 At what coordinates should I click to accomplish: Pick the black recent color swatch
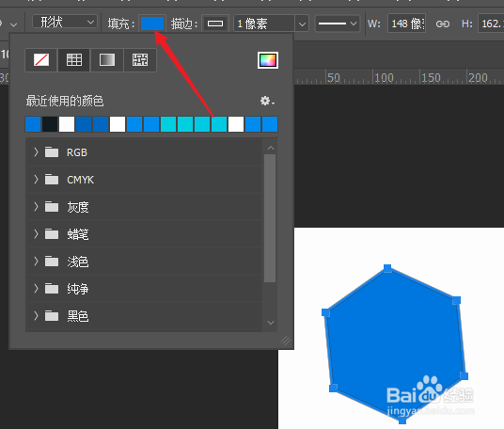coord(50,124)
